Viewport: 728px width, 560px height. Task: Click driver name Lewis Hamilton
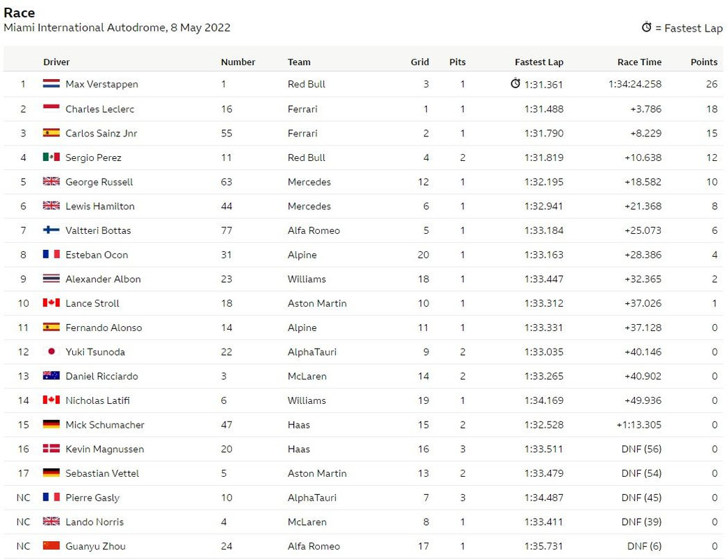click(100, 206)
